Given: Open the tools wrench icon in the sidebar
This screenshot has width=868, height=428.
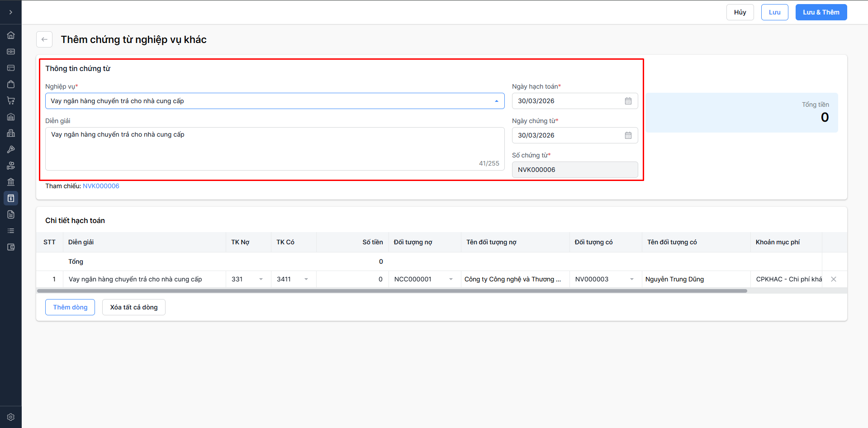Looking at the screenshot, I should pyautogui.click(x=11, y=149).
